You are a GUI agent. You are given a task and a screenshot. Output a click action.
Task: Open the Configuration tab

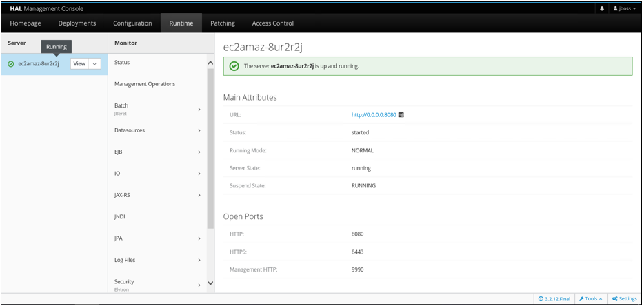click(132, 23)
